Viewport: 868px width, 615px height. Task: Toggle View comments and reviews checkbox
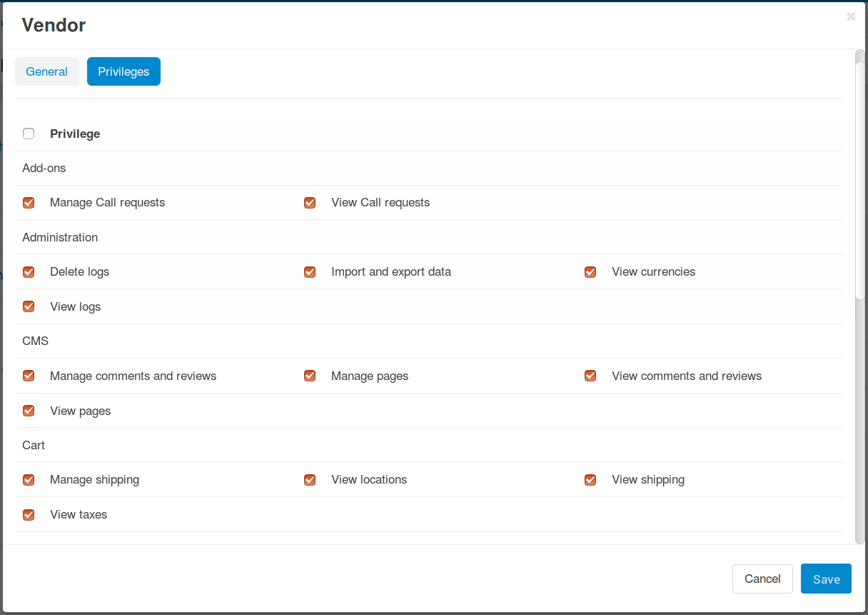590,376
